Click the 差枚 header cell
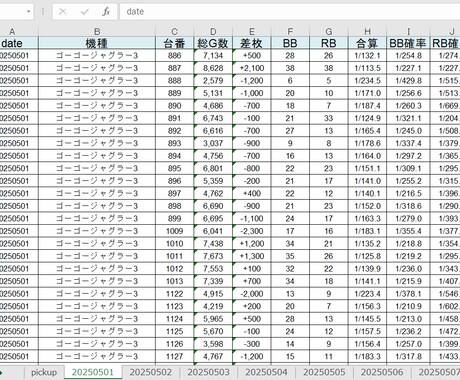460x380 pixels. 252,43
